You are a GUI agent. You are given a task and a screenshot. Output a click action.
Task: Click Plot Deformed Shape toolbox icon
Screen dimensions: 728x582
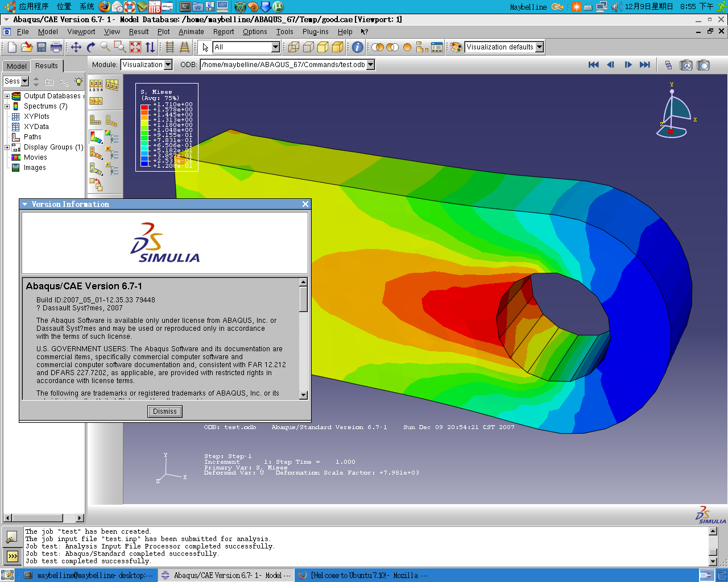pos(111,120)
